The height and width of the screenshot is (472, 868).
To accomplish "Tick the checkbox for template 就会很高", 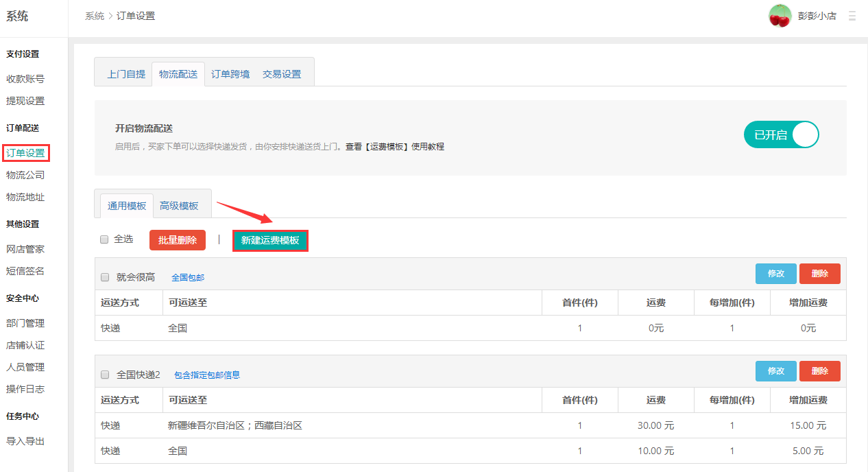I will click(105, 277).
